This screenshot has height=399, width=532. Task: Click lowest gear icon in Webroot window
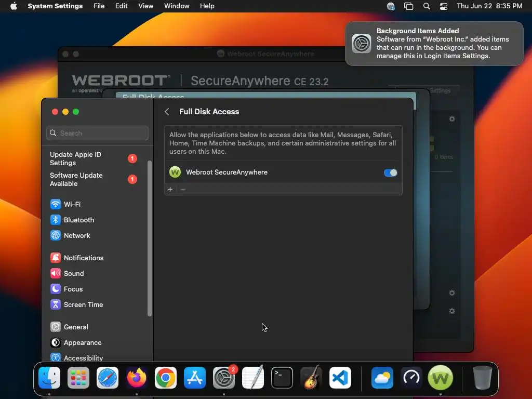tap(452, 311)
